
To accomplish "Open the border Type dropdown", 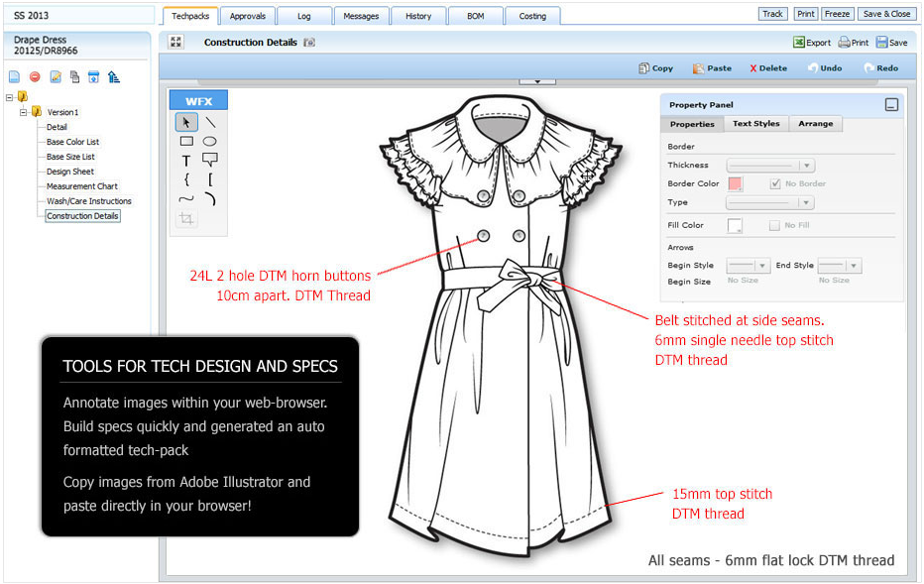I will click(770, 202).
